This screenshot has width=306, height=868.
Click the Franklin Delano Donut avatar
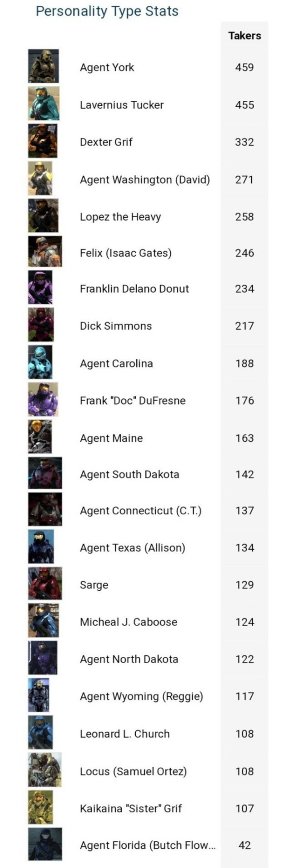pyautogui.click(x=40, y=288)
